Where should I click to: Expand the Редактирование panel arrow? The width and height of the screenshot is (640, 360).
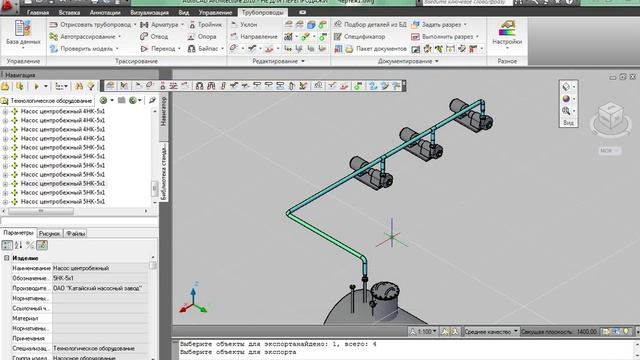point(303,61)
